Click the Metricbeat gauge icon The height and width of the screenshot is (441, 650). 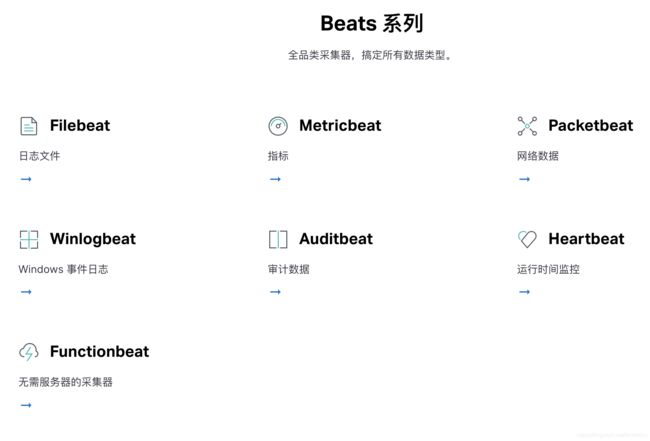tap(278, 126)
